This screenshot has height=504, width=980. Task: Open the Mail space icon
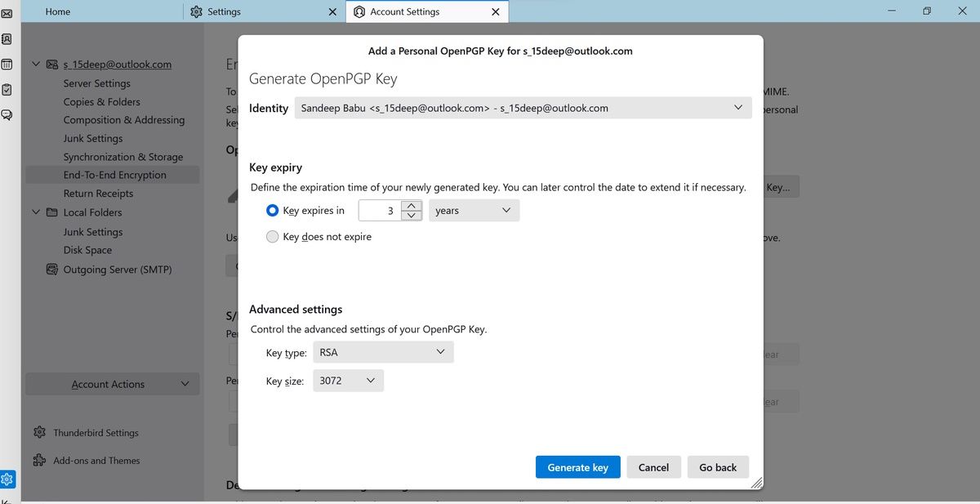point(7,13)
